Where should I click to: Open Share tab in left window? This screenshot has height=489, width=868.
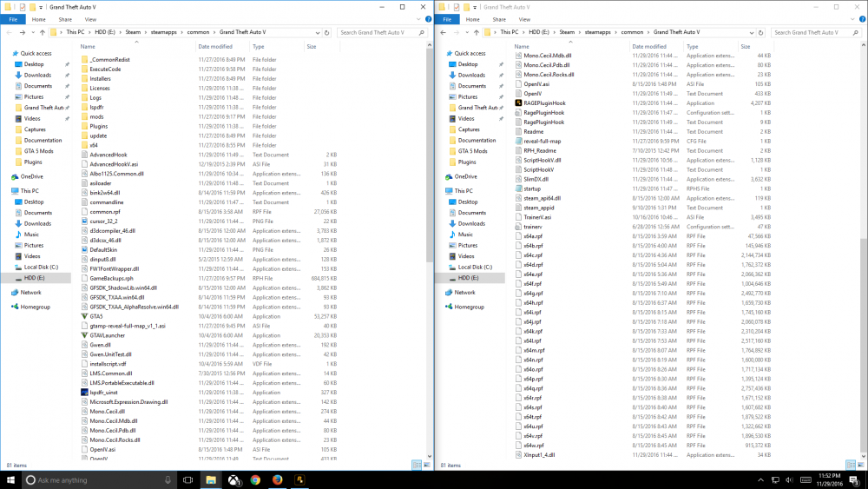tap(65, 19)
